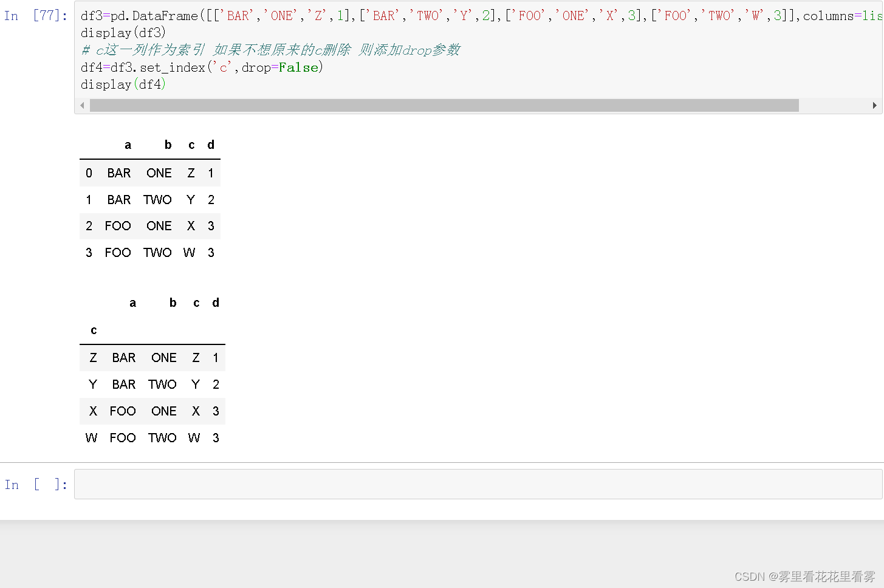Image resolution: width=884 pixels, height=588 pixels.
Task: Click FOO cell in X row of second table
Action: [123, 411]
